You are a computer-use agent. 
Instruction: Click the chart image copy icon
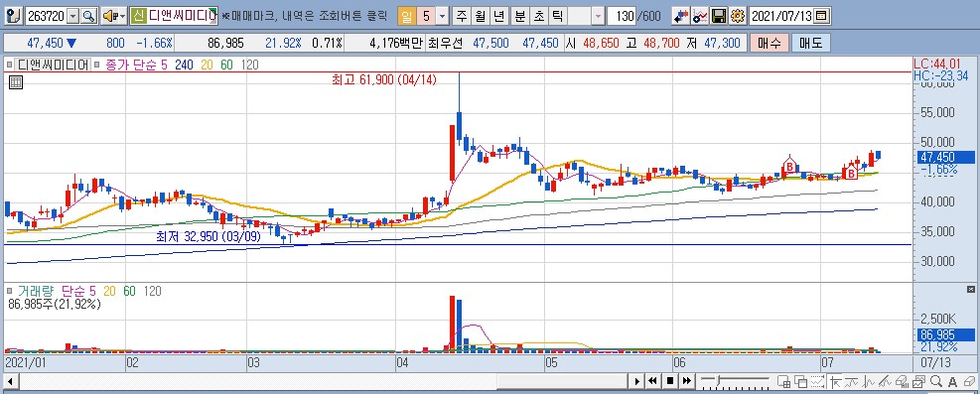pyautogui.click(x=918, y=381)
